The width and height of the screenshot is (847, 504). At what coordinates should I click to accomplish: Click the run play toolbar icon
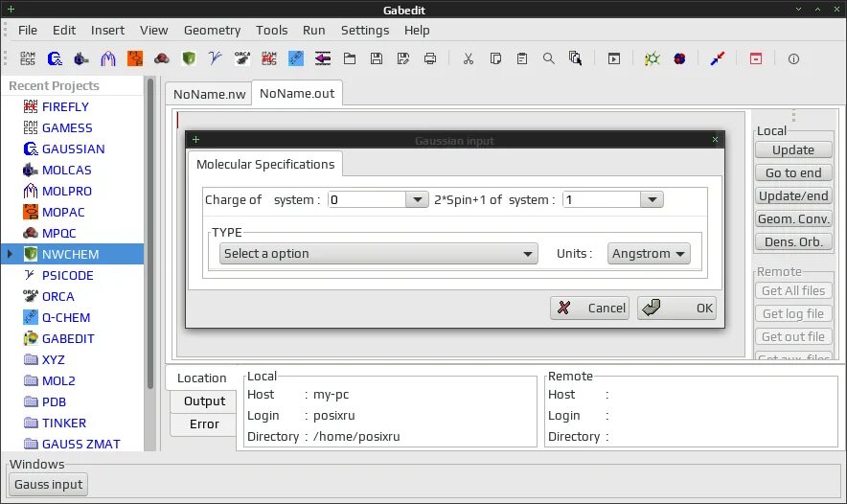(614, 58)
